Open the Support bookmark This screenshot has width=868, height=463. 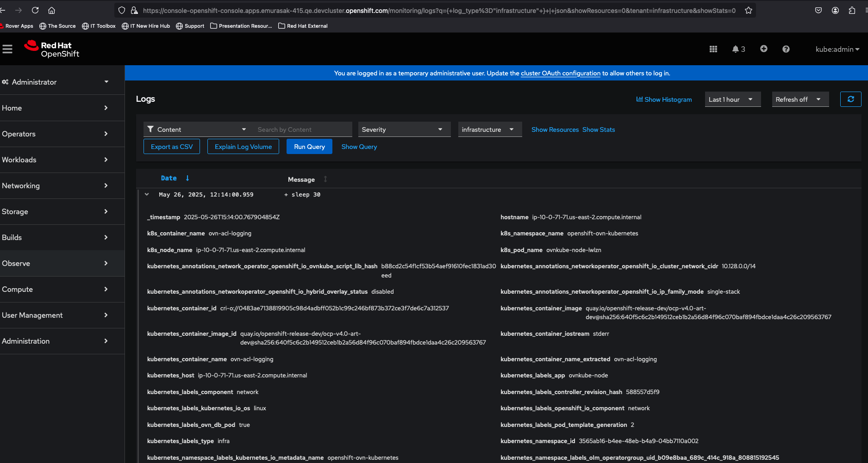[x=190, y=26]
